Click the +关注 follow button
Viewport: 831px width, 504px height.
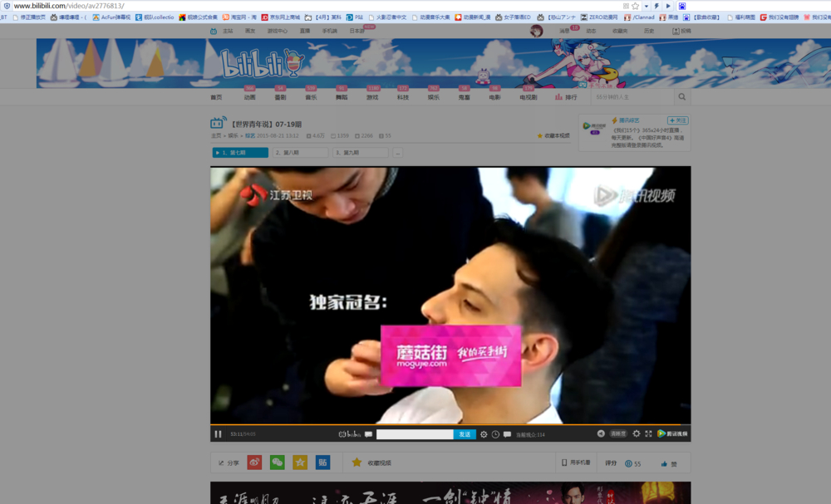[677, 120]
